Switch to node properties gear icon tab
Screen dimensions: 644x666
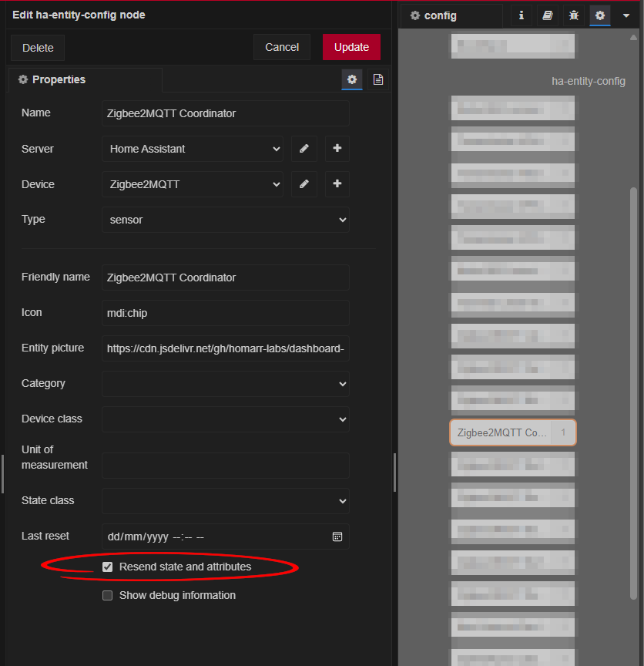pyautogui.click(x=352, y=79)
